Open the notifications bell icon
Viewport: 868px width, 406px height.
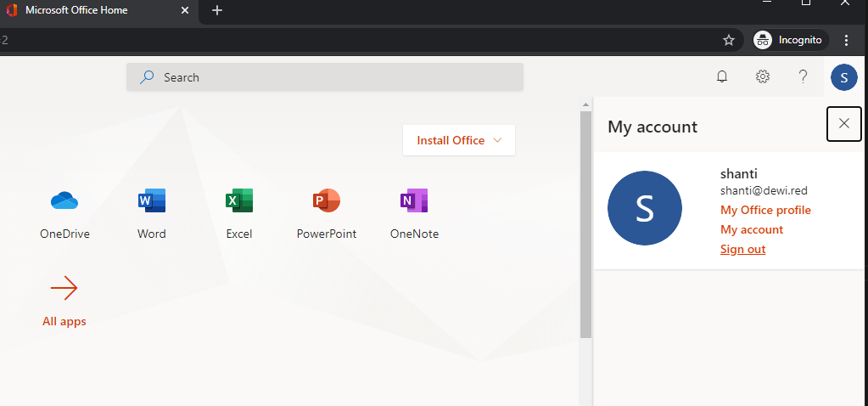click(722, 77)
